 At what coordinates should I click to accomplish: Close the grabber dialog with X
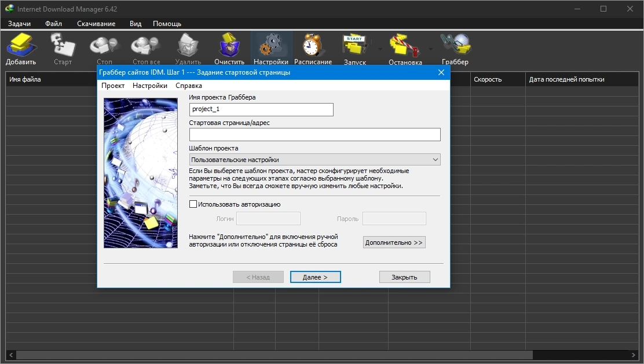point(441,72)
